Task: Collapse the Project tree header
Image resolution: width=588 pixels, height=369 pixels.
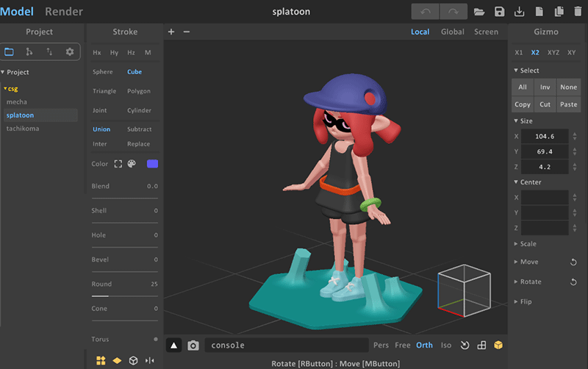Action: [x=15, y=72]
